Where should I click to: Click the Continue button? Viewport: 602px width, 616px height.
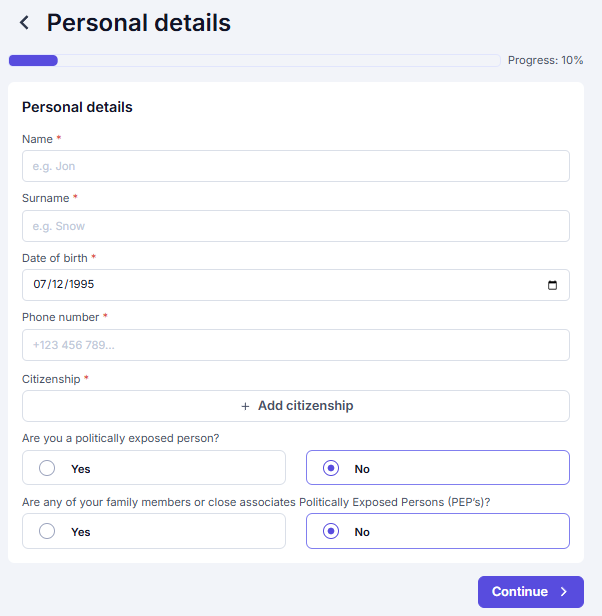(x=530, y=592)
